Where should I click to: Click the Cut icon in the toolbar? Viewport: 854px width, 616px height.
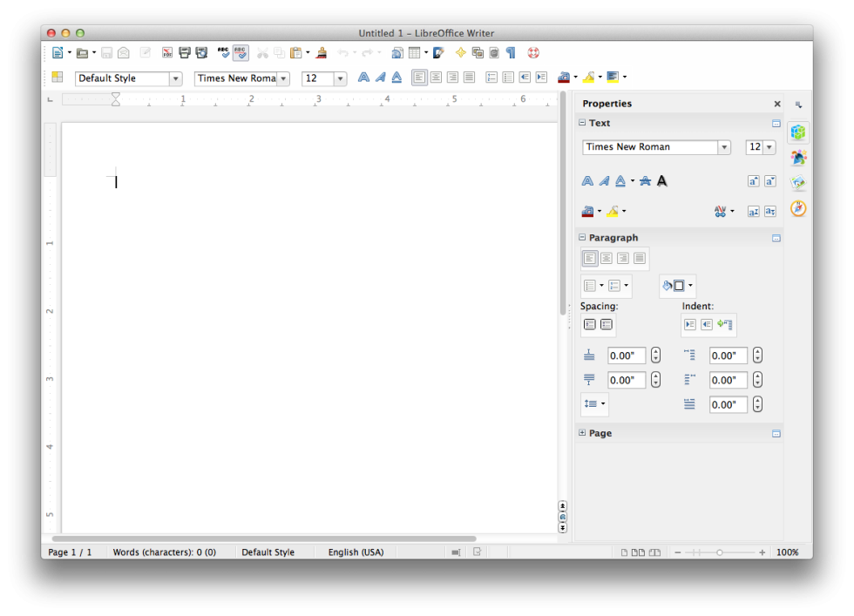tap(261, 52)
